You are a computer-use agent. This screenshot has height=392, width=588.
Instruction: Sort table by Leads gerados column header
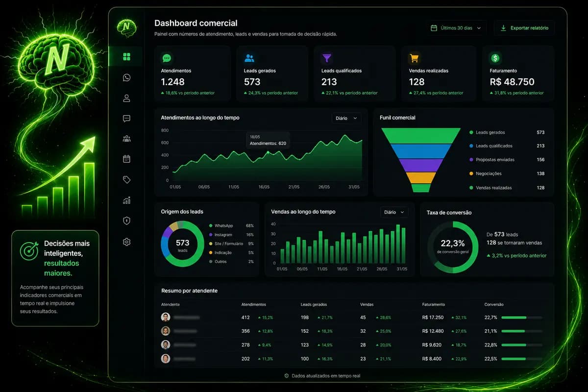click(x=314, y=304)
